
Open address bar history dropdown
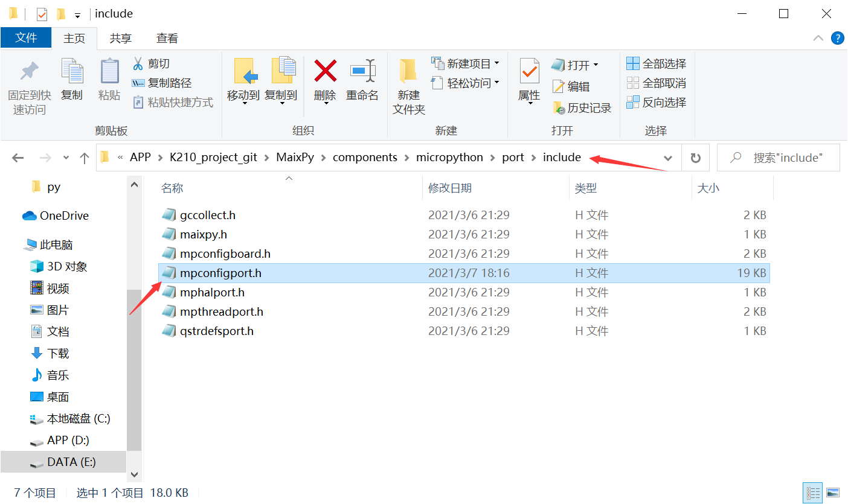coord(668,158)
